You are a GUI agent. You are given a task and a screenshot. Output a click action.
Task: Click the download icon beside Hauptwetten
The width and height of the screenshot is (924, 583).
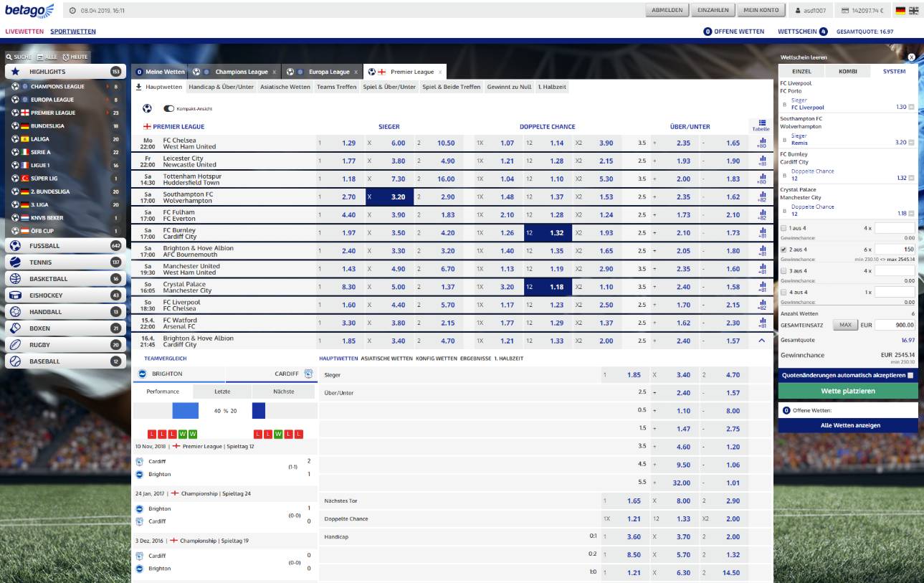[x=139, y=87]
